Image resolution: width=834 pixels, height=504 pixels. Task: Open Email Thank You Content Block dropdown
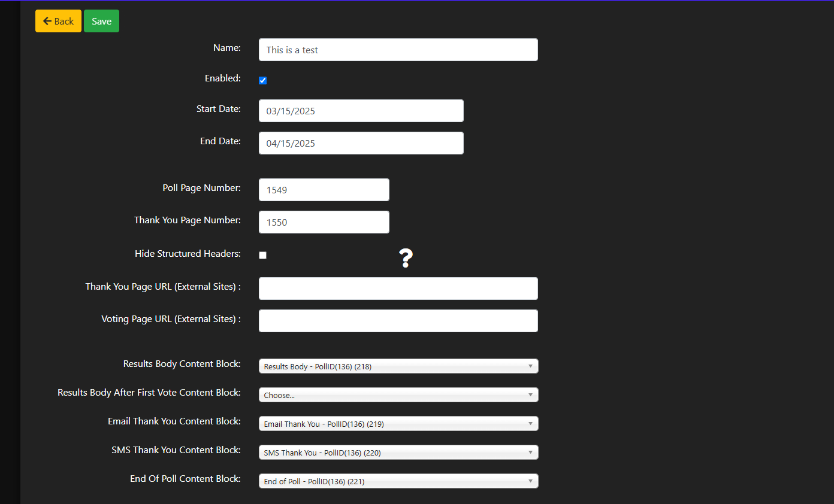pyautogui.click(x=398, y=424)
